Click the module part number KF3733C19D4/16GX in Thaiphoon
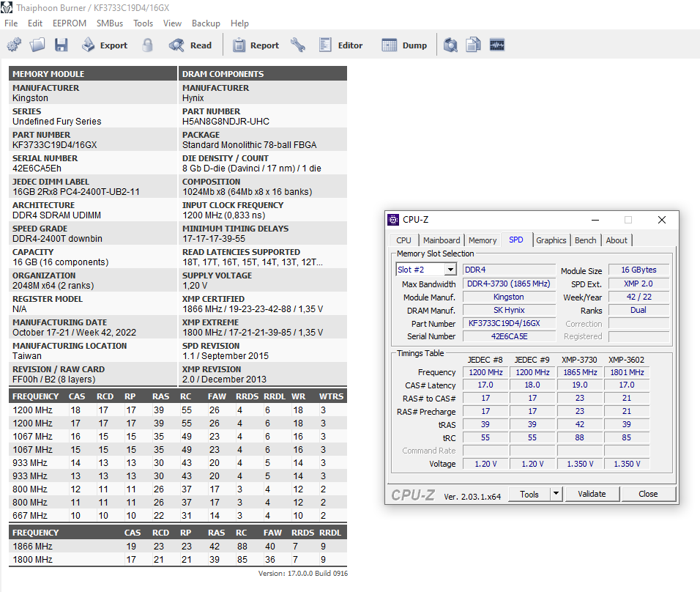 click(x=54, y=145)
